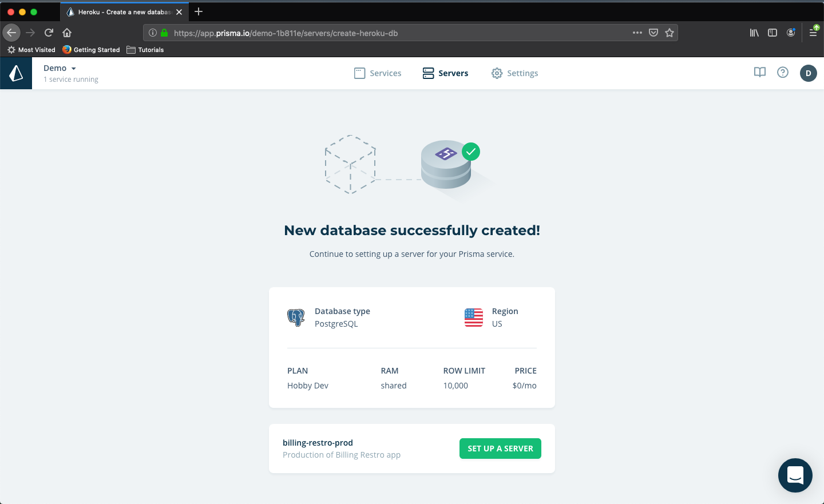Open the Demo workspace dropdown
This screenshot has height=504, width=824.
(60, 68)
